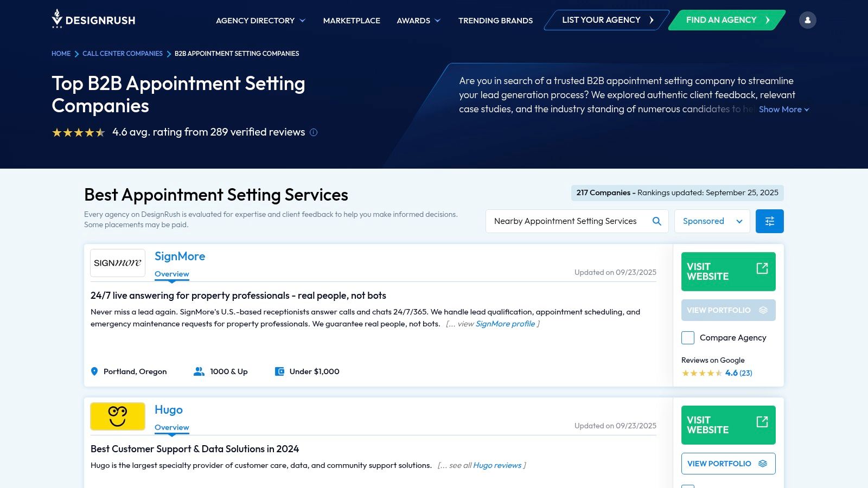
Task: Click the '217 Companies' rankings badge
Action: 678,193
